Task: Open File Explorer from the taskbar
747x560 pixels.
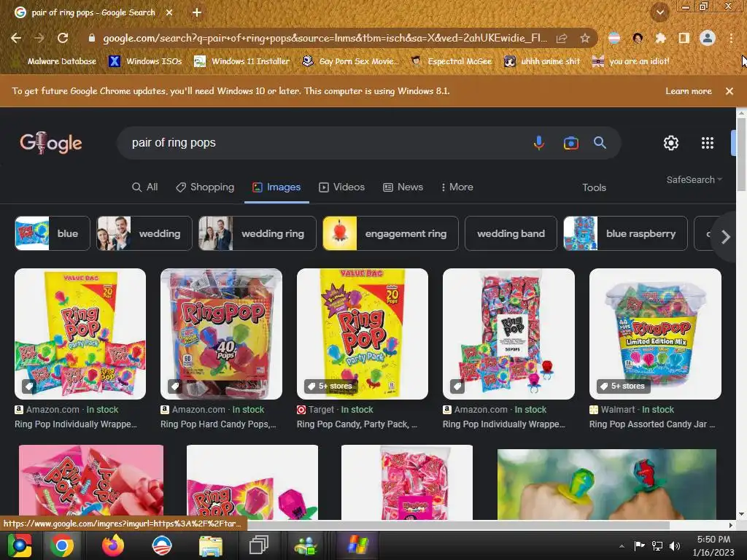Action: tap(211, 545)
